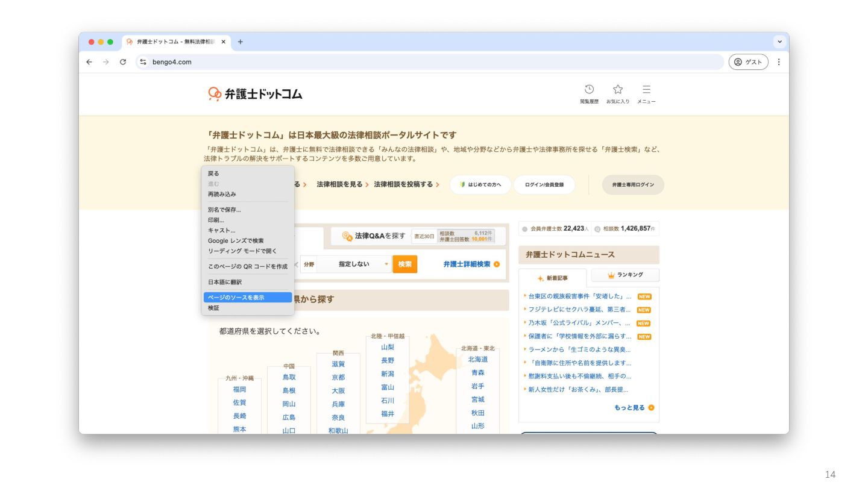Screen dimensions: 868x488
Task: Select 山梨 prefecture link
Action: click(388, 347)
